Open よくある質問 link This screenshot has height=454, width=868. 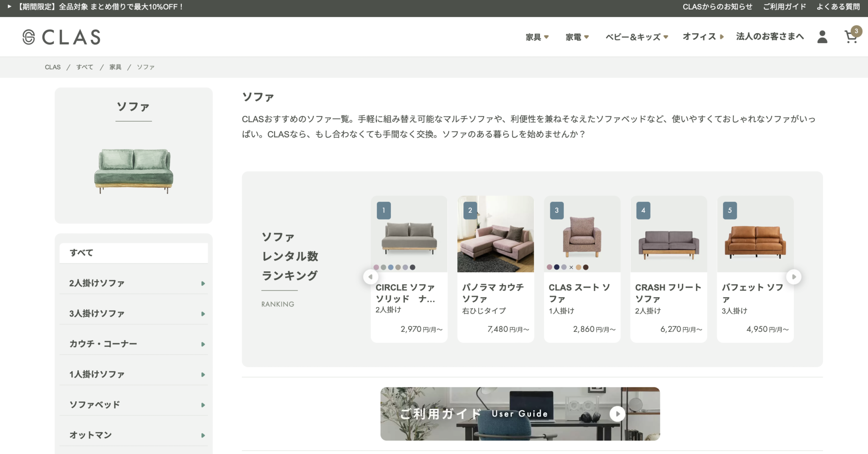[838, 7]
